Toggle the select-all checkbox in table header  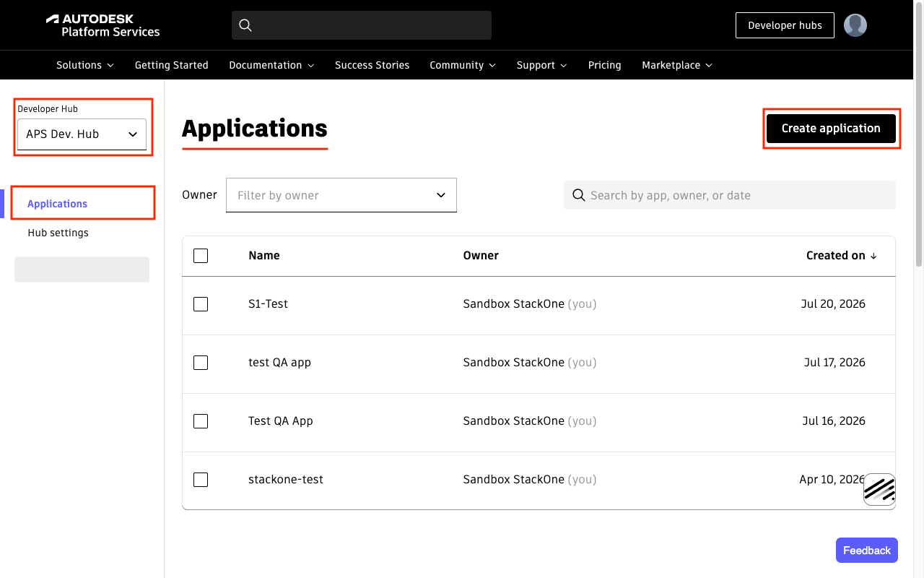(x=201, y=256)
